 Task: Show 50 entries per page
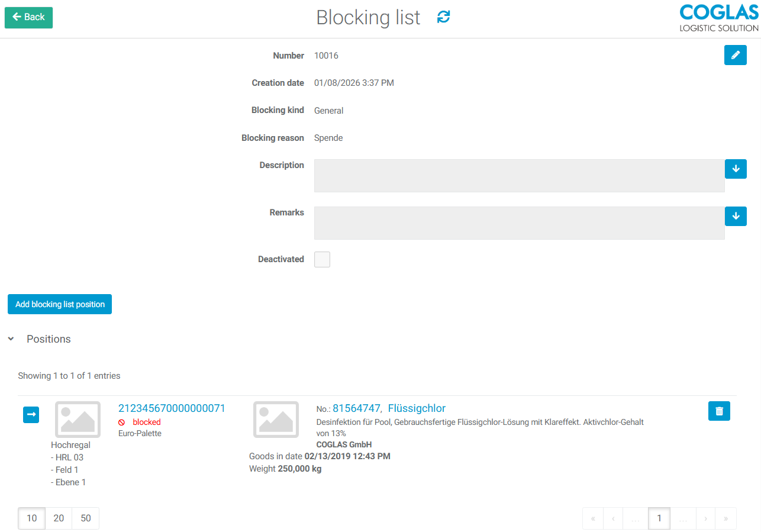[x=85, y=518]
